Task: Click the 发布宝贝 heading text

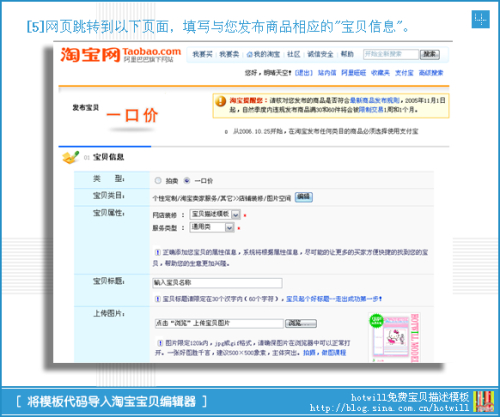Action: (86, 108)
